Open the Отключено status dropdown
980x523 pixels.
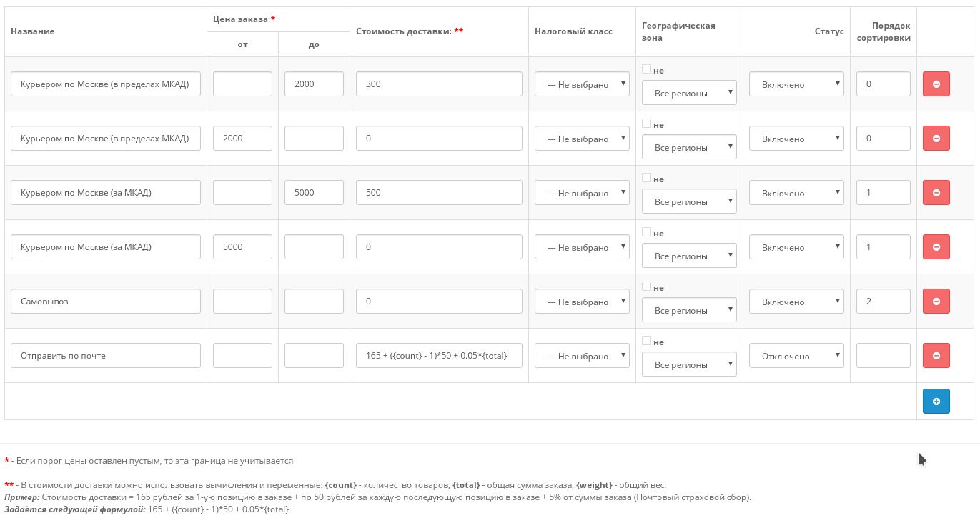[x=796, y=356]
